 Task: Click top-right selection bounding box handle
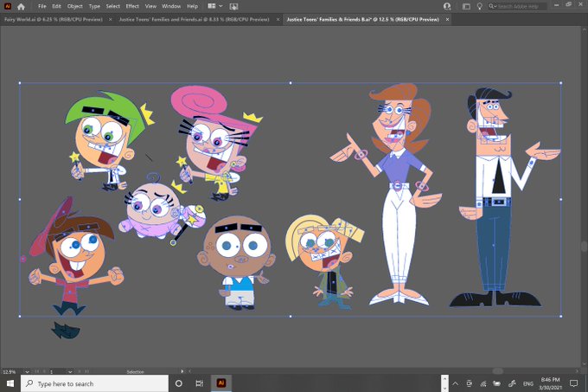point(560,82)
